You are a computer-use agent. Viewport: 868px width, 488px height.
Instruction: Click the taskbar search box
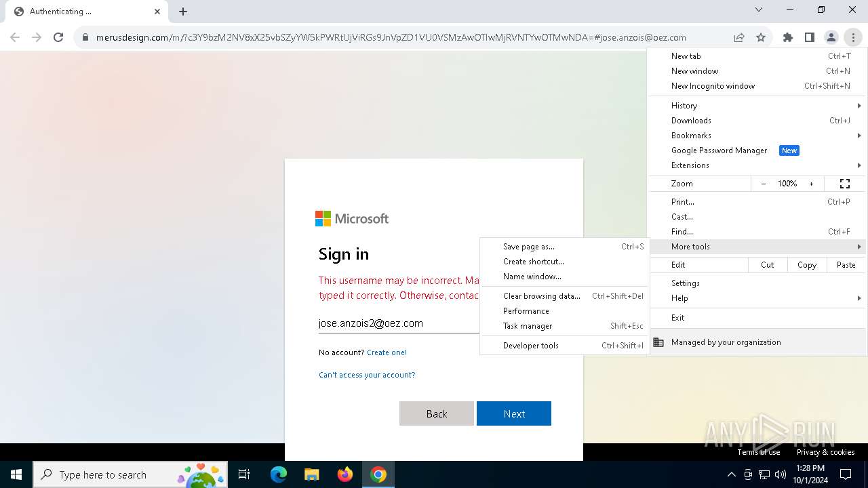130,474
